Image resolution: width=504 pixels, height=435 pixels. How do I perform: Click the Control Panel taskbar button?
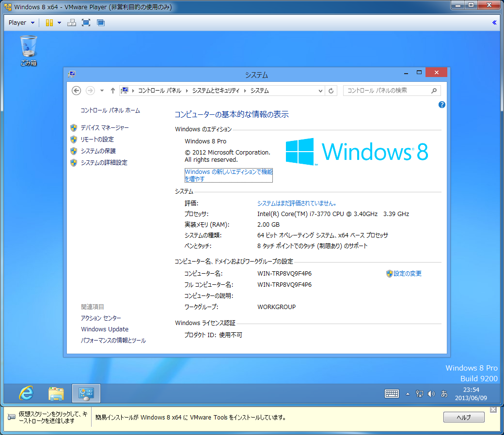pyautogui.click(x=86, y=393)
